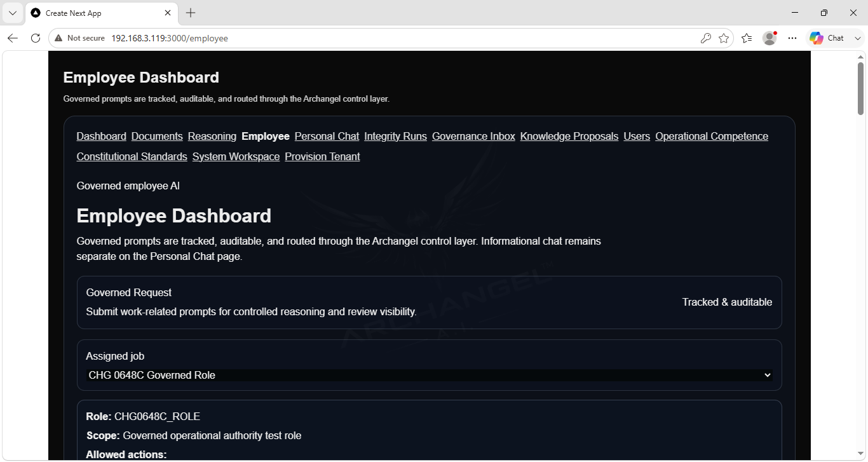Screen dimensions: 868x462
Task: Expand the Assigned job dropdown
Action: (430, 375)
